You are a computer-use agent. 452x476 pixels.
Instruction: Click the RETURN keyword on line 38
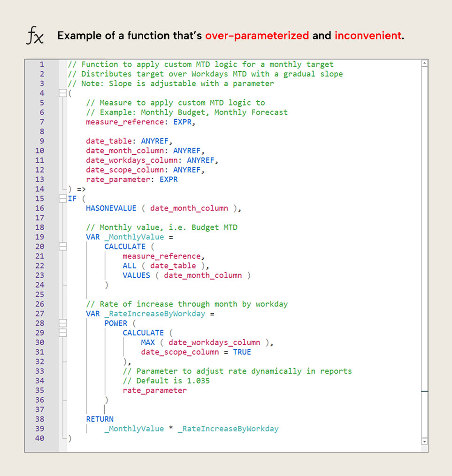tap(100, 419)
